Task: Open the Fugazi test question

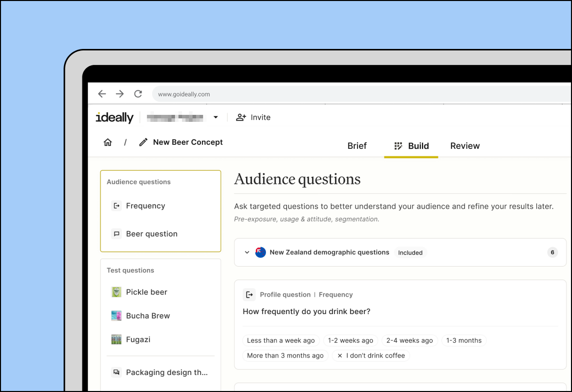Action: coord(138,340)
